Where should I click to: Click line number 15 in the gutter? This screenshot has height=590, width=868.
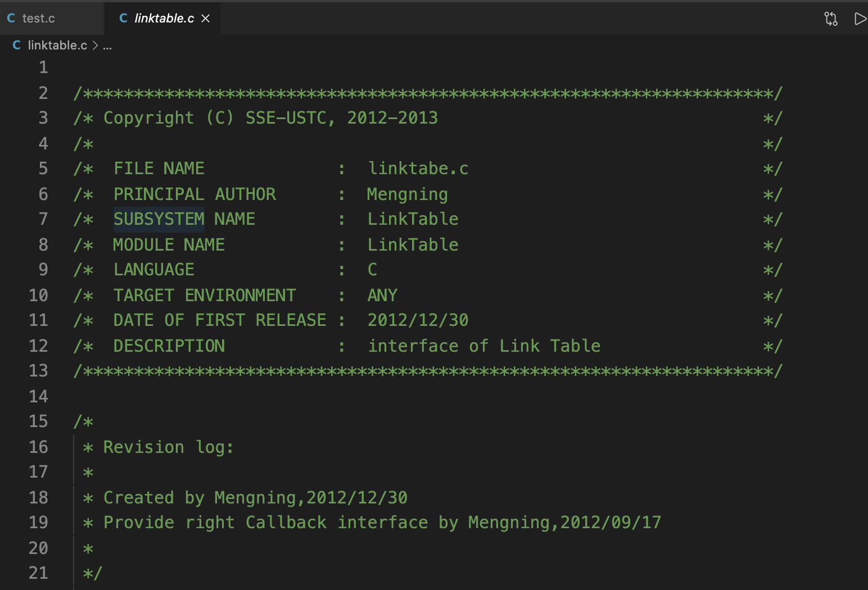38,421
